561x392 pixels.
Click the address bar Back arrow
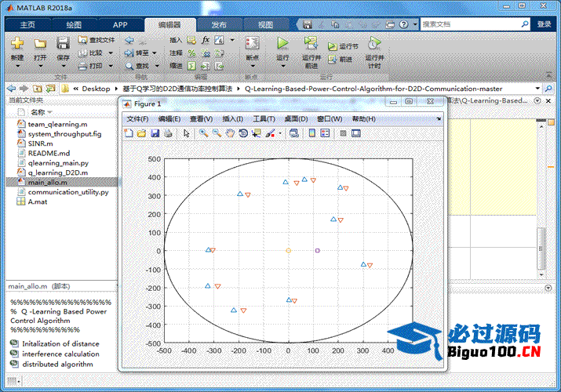[x=12, y=89]
